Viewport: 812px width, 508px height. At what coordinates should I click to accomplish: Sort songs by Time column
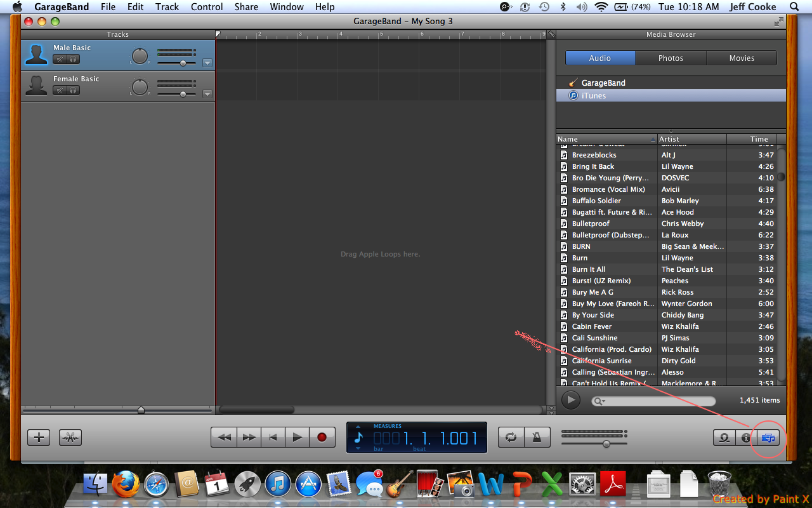coord(752,139)
